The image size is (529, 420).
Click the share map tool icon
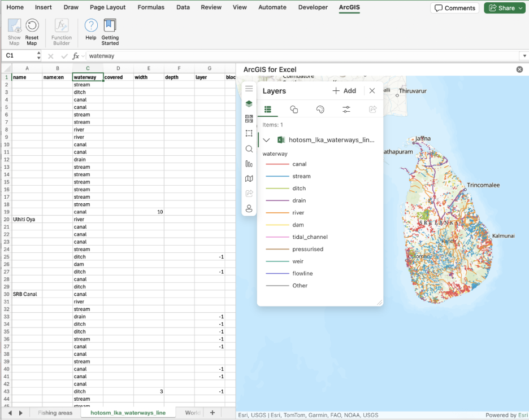point(249,194)
